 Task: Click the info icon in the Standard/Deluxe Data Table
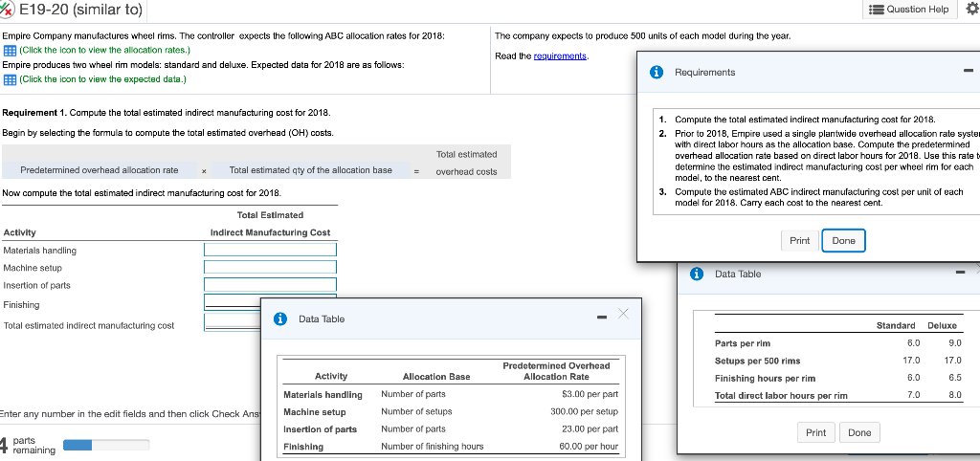(697, 274)
